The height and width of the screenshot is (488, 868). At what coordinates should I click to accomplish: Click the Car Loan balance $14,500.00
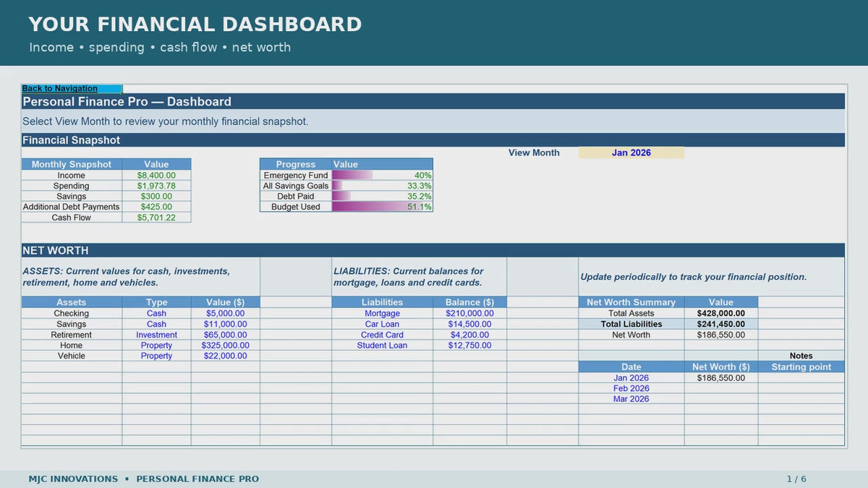click(469, 324)
